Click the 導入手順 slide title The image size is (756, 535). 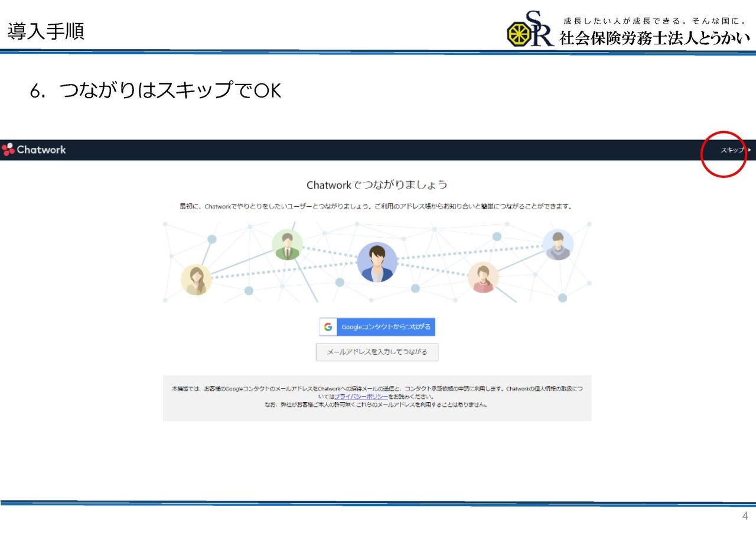(46, 31)
